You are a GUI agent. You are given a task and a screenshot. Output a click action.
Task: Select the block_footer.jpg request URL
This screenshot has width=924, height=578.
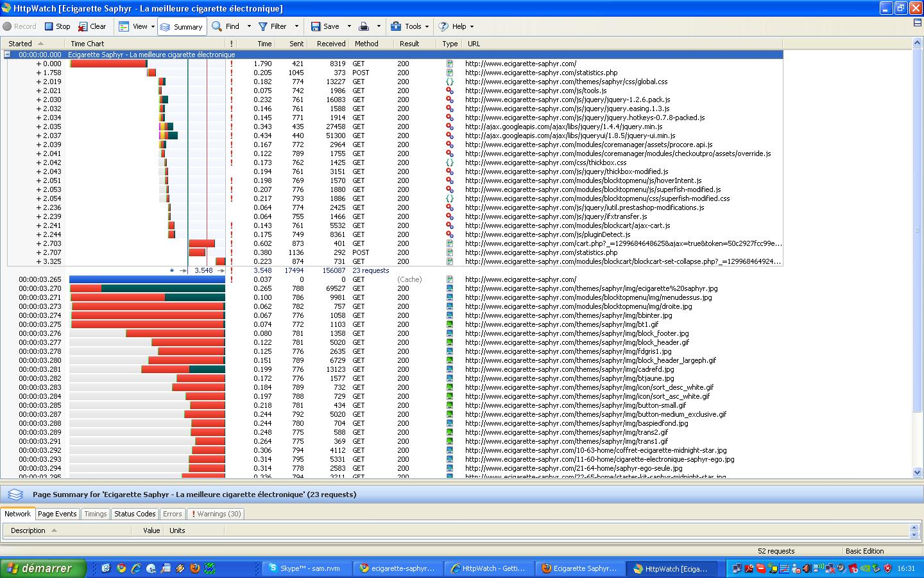[x=577, y=333]
